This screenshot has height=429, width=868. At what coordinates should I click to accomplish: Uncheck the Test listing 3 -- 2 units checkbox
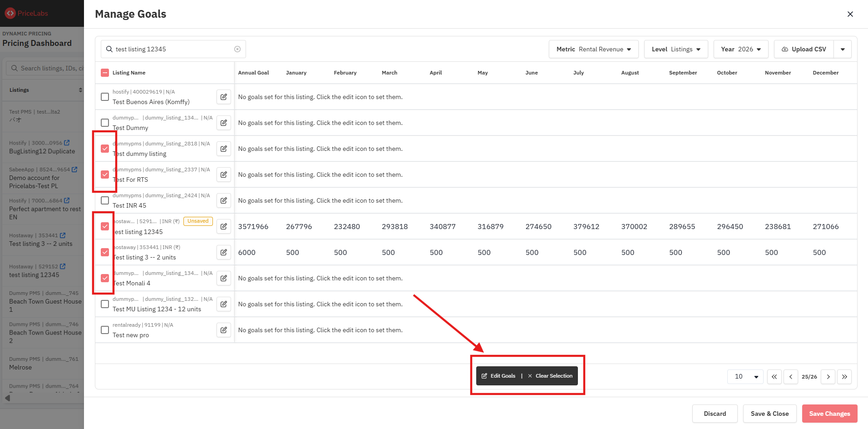click(x=105, y=252)
